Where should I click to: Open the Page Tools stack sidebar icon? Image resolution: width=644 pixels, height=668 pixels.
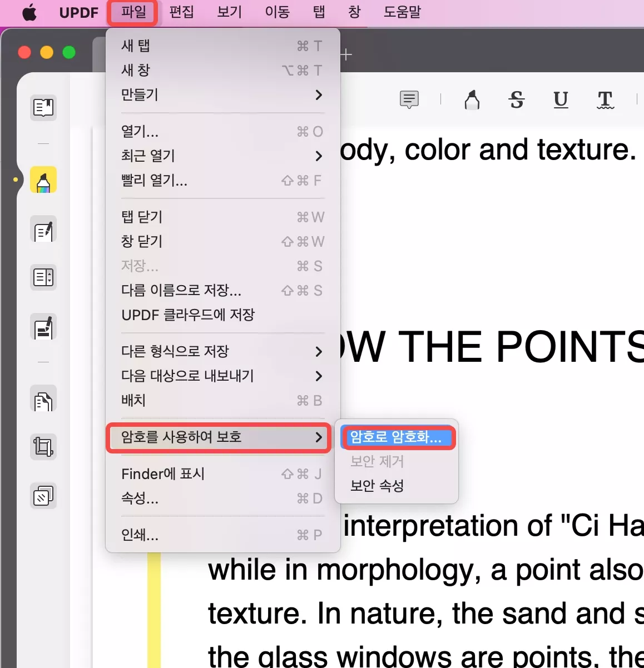[x=43, y=495]
